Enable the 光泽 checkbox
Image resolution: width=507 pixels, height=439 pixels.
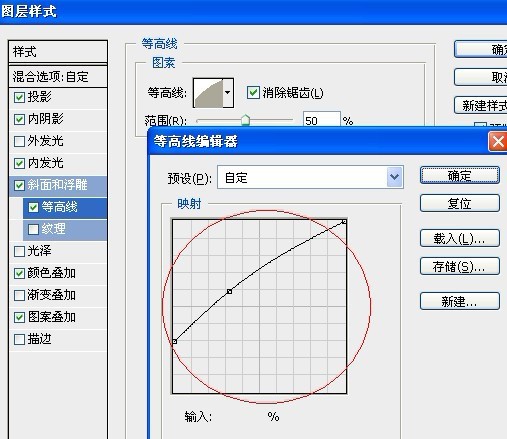click(x=19, y=251)
